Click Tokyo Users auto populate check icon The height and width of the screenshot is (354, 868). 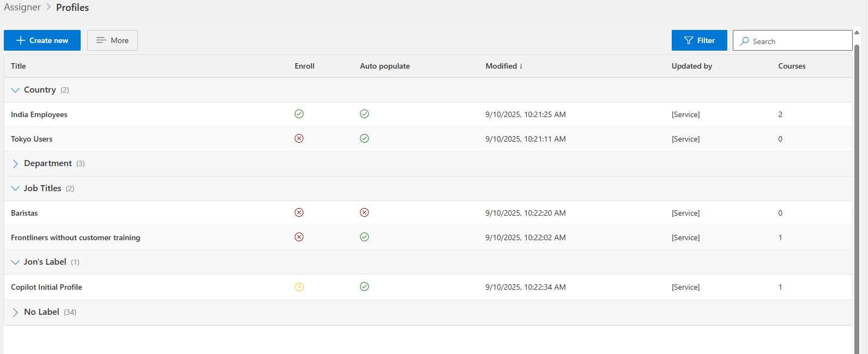pos(364,138)
